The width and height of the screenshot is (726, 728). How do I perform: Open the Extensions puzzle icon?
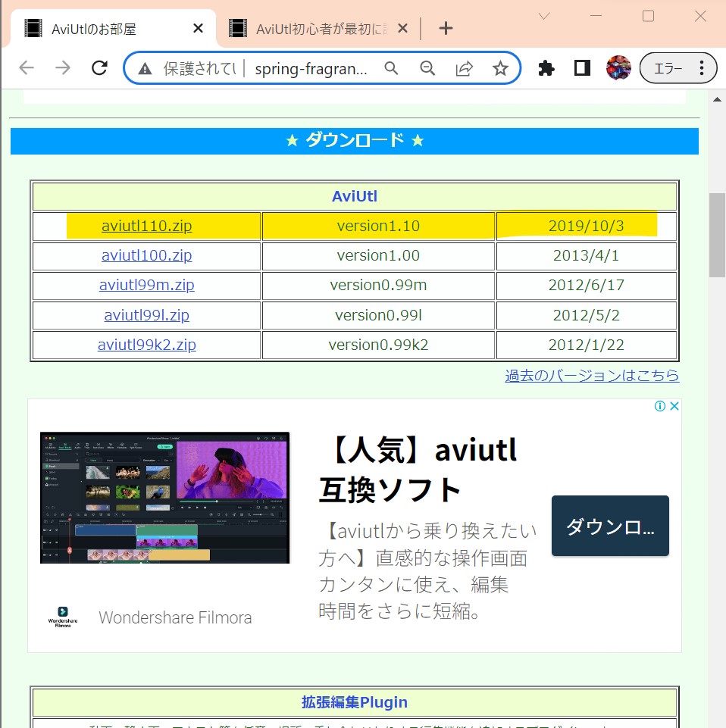pyautogui.click(x=546, y=68)
